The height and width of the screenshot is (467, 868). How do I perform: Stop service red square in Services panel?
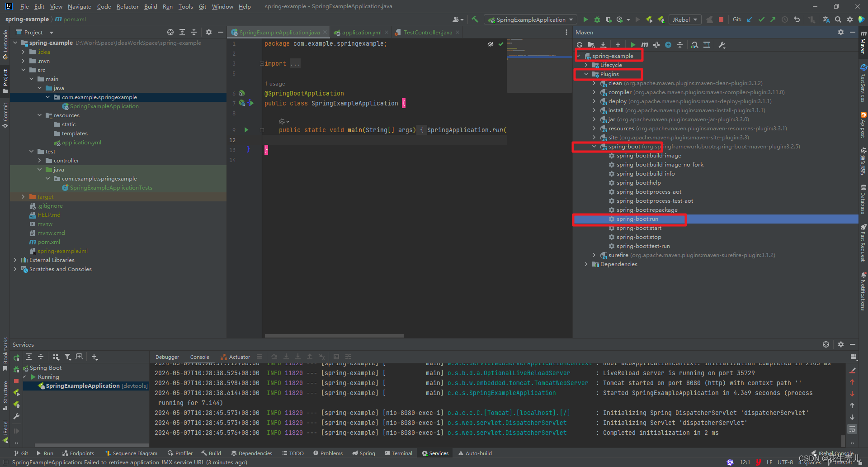point(16,381)
